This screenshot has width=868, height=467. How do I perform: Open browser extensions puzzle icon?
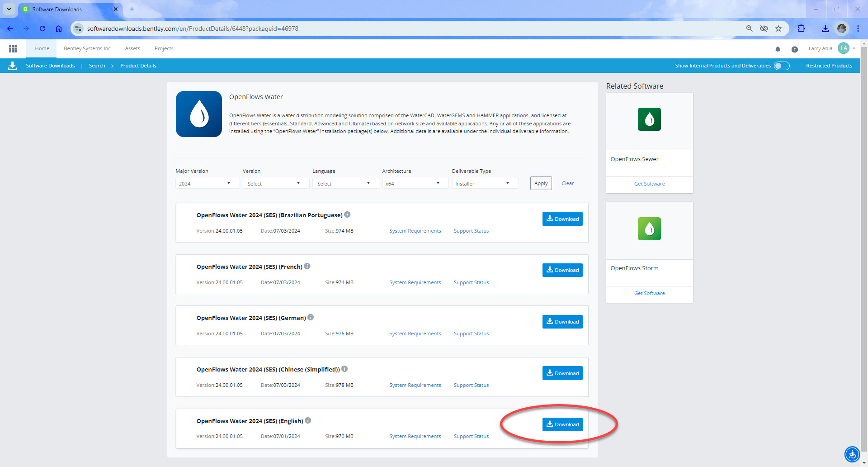point(801,29)
